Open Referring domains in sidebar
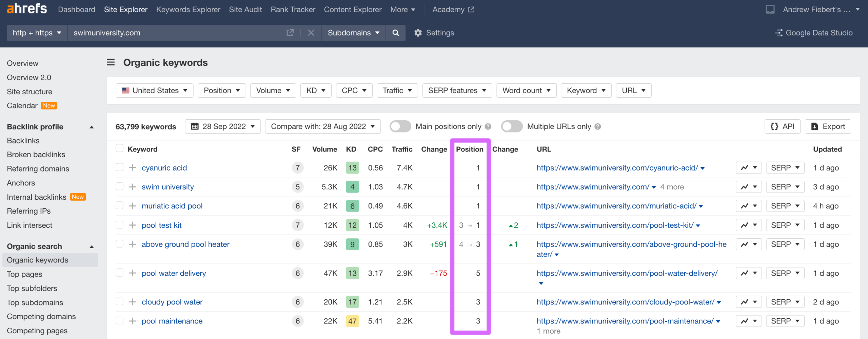The width and height of the screenshot is (868, 339). click(38, 169)
